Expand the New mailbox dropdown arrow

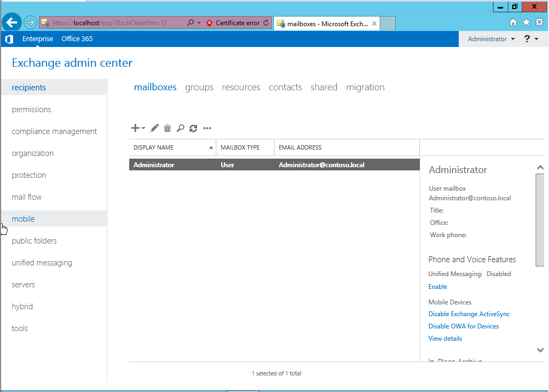point(144,129)
